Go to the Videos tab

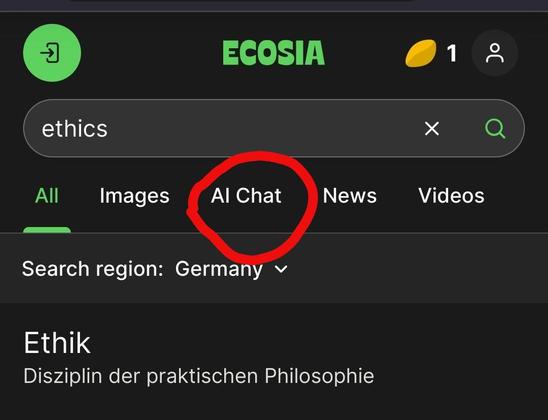tap(451, 195)
